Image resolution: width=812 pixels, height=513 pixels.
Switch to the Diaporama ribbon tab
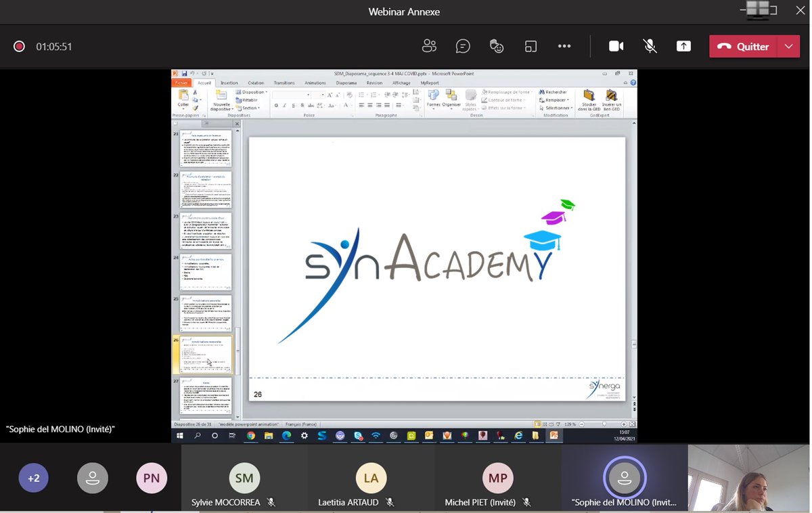[346, 83]
